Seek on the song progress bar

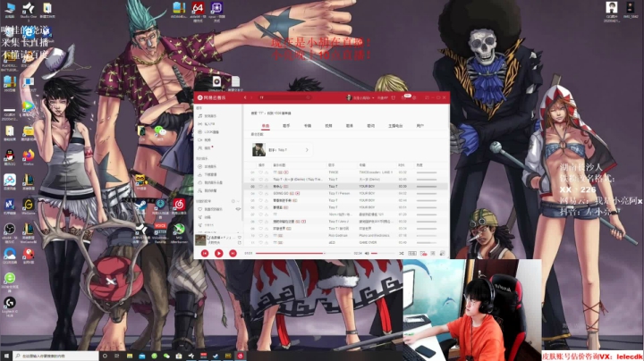pyautogui.click(x=303, y=254)
